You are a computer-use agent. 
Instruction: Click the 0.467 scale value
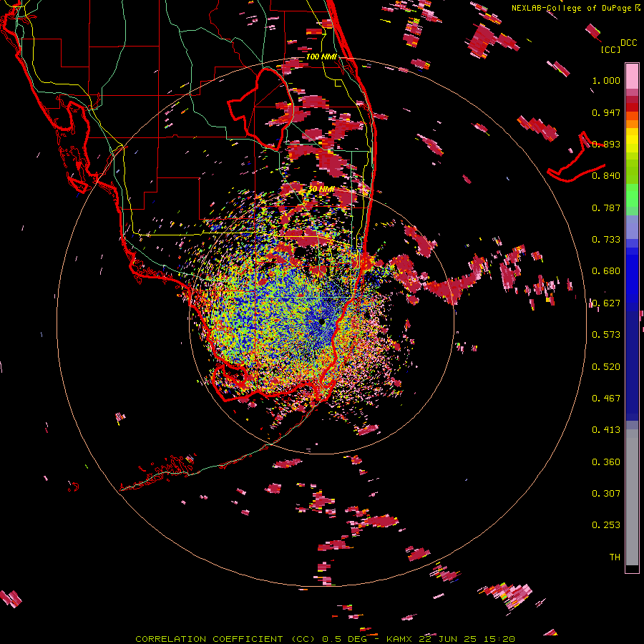point(606,399)
